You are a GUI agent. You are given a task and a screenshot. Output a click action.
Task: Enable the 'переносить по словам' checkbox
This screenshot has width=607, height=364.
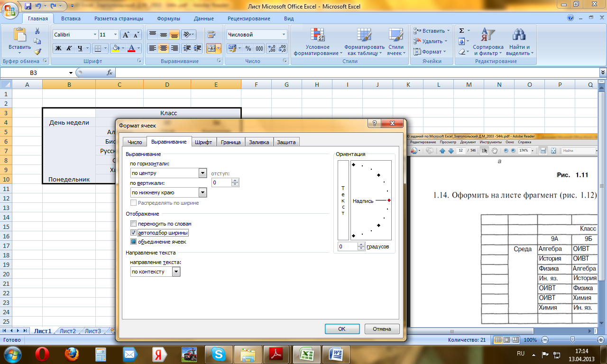click(x=134, y=223)
